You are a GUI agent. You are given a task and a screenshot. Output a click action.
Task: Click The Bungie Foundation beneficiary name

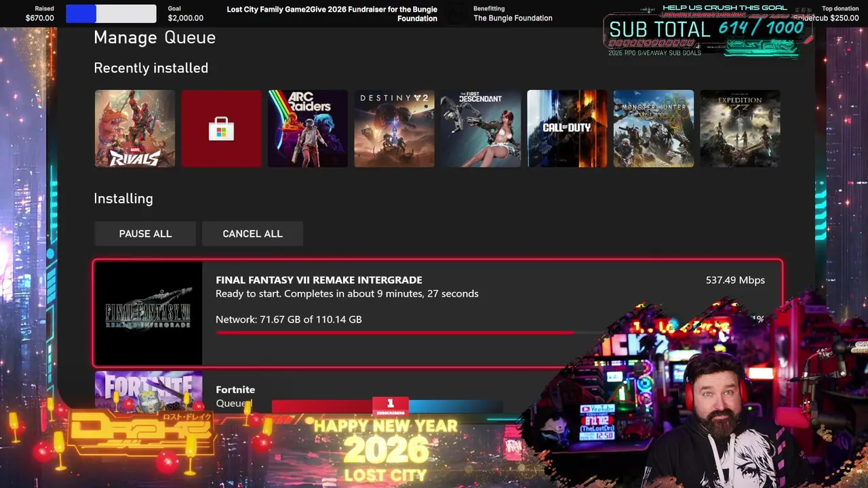click(513, 18)
